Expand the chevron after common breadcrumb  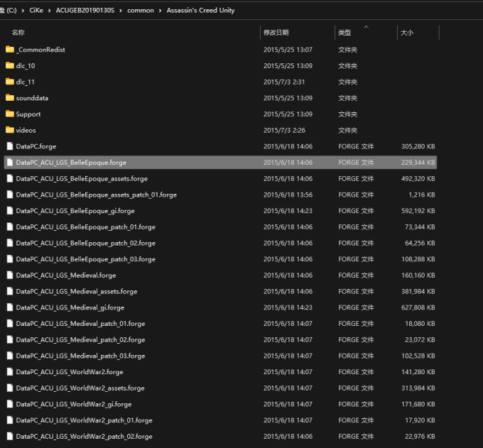pyautogui.click(x=161, y=11)
